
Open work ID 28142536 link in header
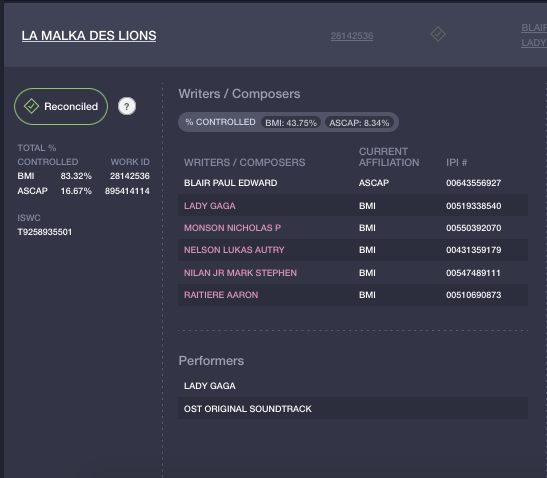352,36
